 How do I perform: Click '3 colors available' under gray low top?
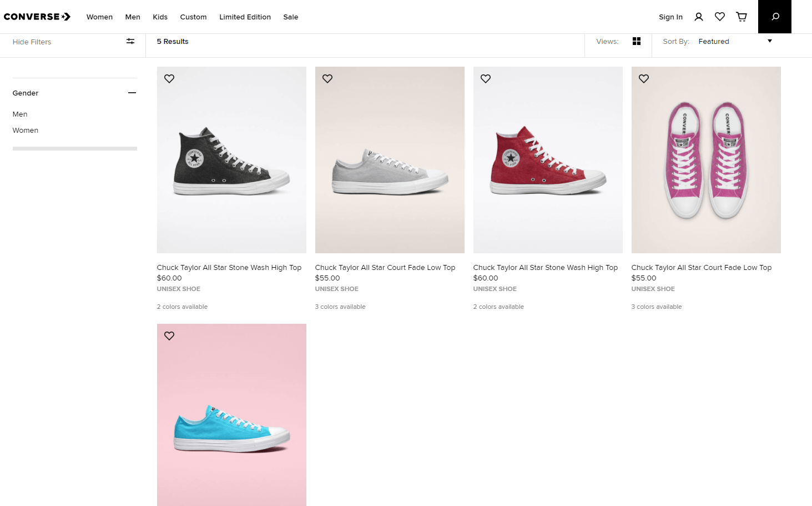(x=340, y=307)
